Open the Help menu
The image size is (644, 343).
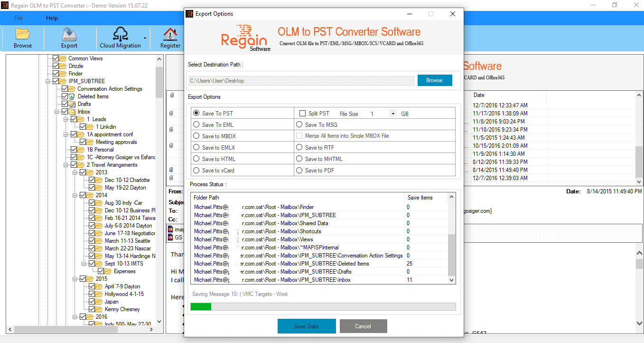(x=52, y=18)
